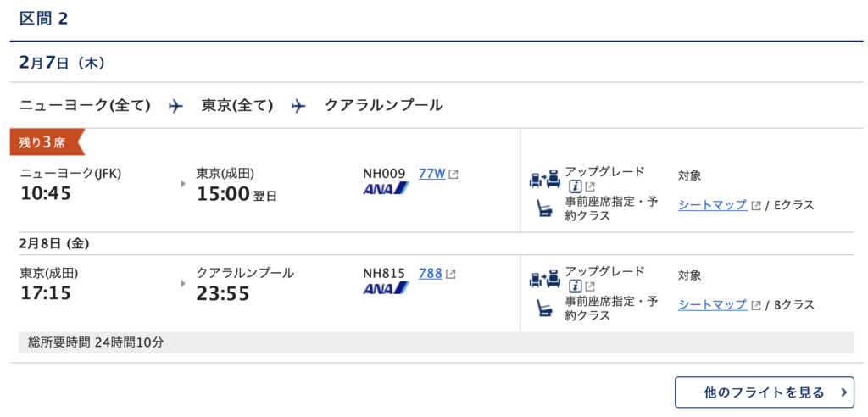868x417 pixels.
Task: Click chevron on 他のフライトを見る button
Action: pyautogui.click(x=843, y=392)
